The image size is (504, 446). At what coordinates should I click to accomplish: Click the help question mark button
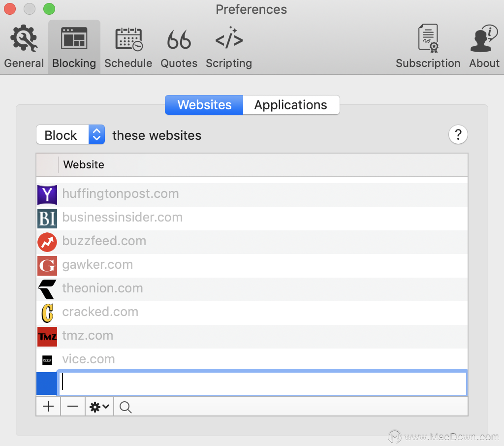coord(458,134)
